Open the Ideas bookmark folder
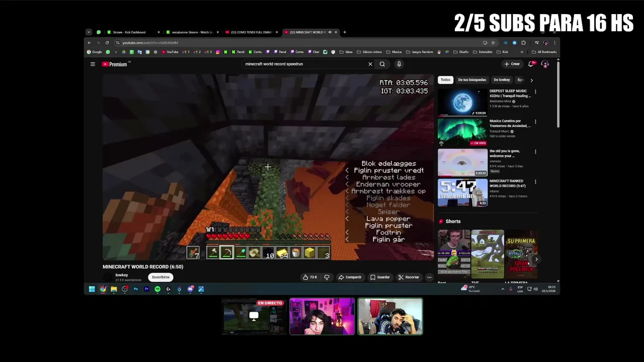Viewport: 644px width, 362px height. pos(346,52)
